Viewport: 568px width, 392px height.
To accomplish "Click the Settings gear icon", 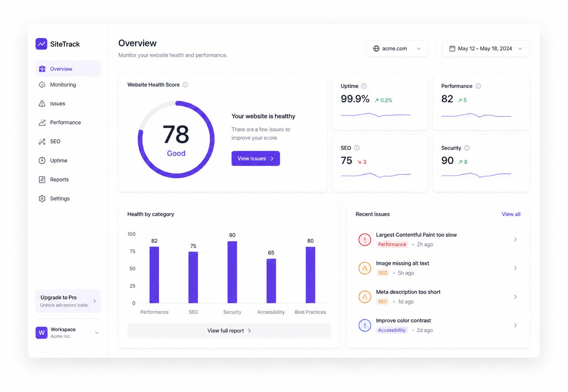I will click(42, 198).
